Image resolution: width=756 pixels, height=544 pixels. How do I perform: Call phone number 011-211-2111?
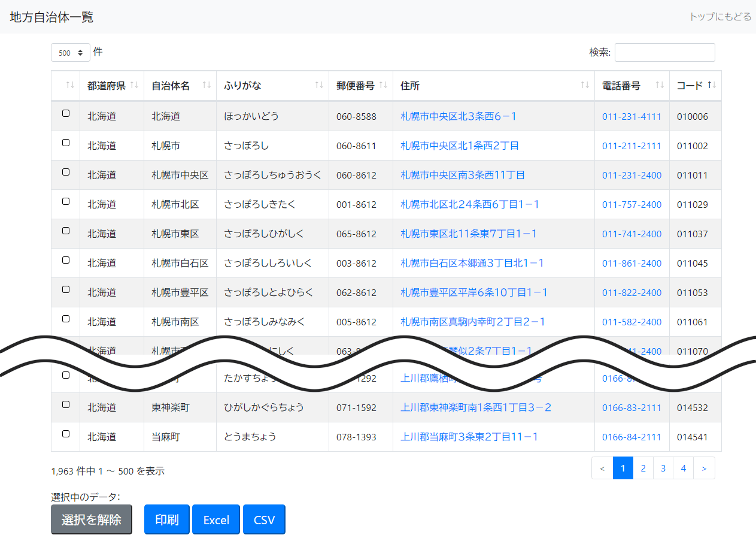tap(631, 146)
